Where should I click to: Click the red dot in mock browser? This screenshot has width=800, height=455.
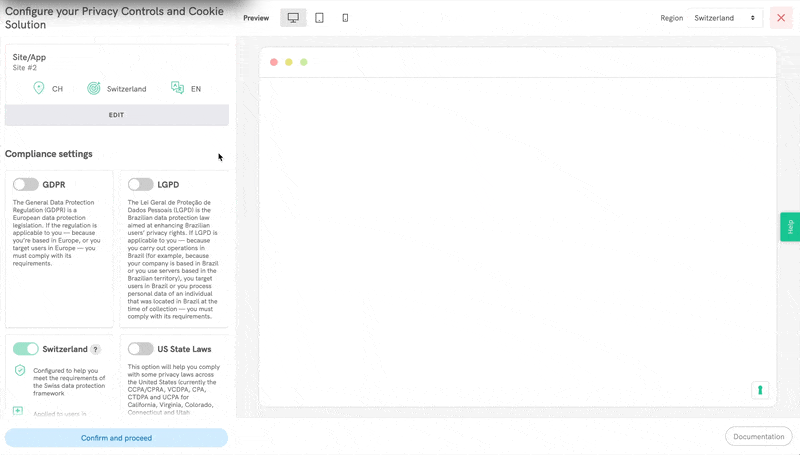pos(274,62)
